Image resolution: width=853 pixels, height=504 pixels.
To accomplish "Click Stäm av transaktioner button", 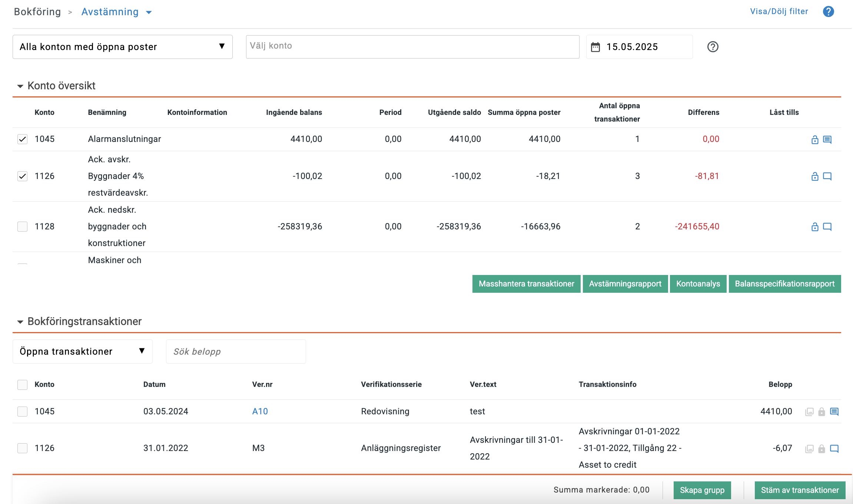I will tap(800, 490).
